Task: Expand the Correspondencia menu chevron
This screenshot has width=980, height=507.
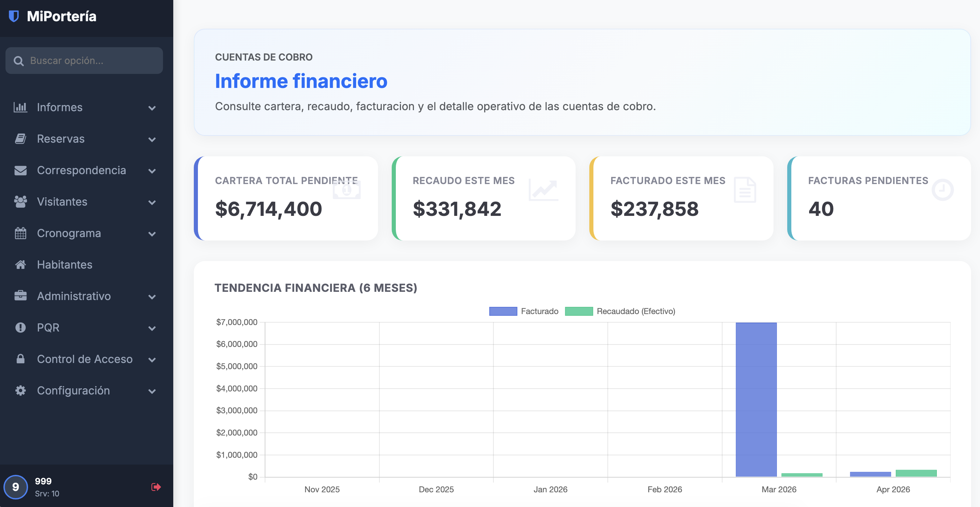Action: point(152,171)
